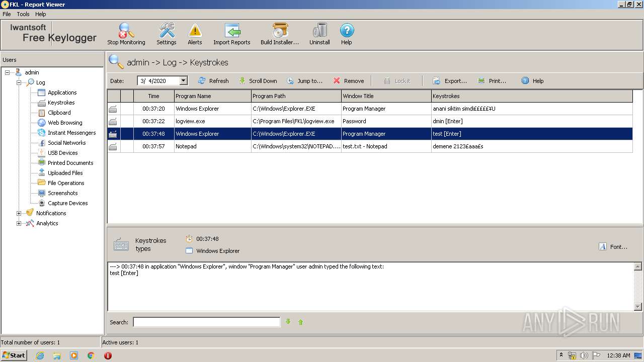The width and height of the screenshot is (644, 362).
Task: Refresh the keystrokes log
Action: tap(213, 81)
